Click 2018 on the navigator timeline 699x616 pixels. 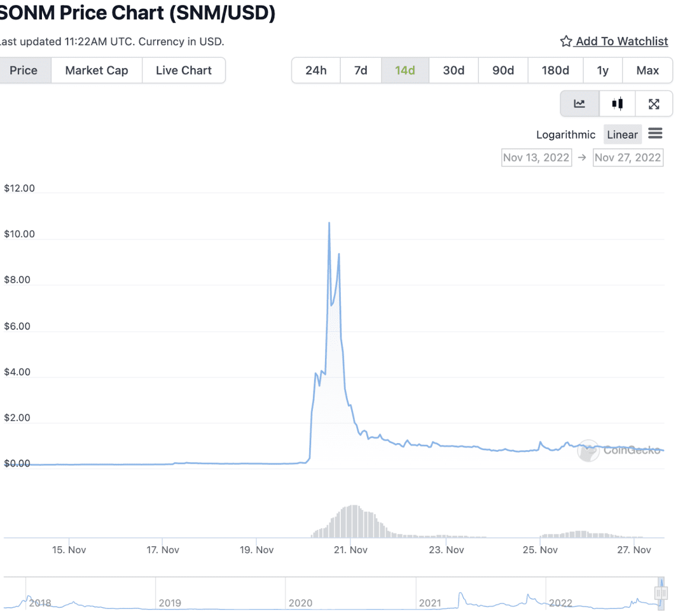point(40,603)
